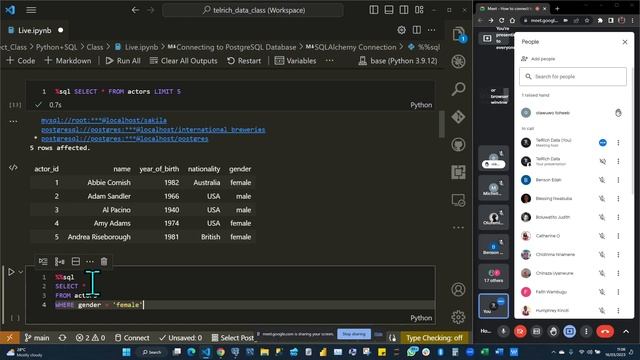
Task: Click Search for people field
Action: click(x=573, y=77)
